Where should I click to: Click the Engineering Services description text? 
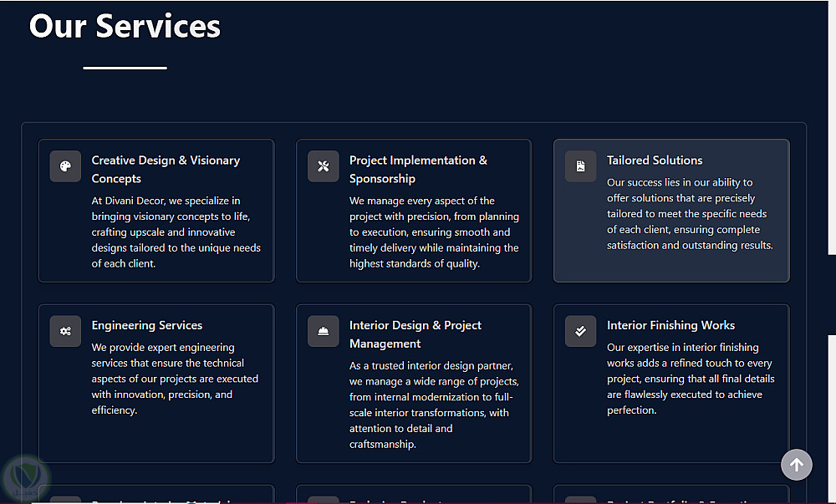(x=175, y=379)
